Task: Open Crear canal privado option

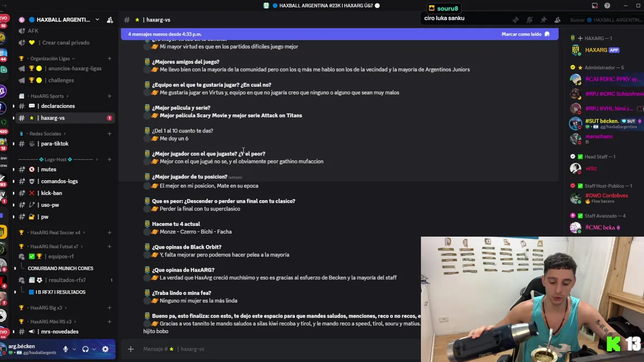Action: click(x=65, y=43)
